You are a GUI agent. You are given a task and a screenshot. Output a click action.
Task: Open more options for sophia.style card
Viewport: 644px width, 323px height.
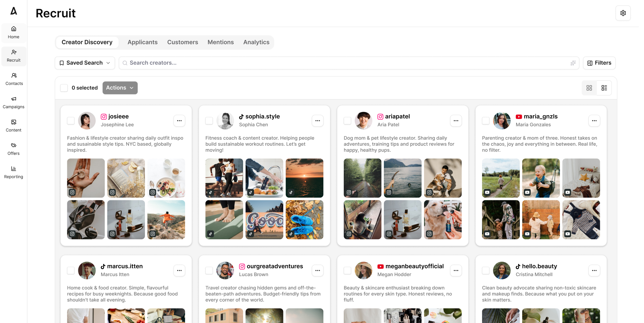pos(318,121)
